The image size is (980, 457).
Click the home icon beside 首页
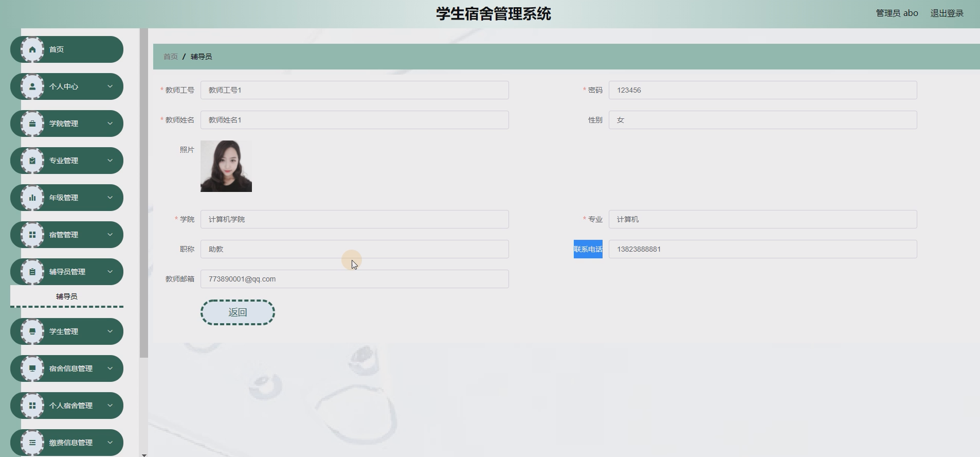[32, 49]
